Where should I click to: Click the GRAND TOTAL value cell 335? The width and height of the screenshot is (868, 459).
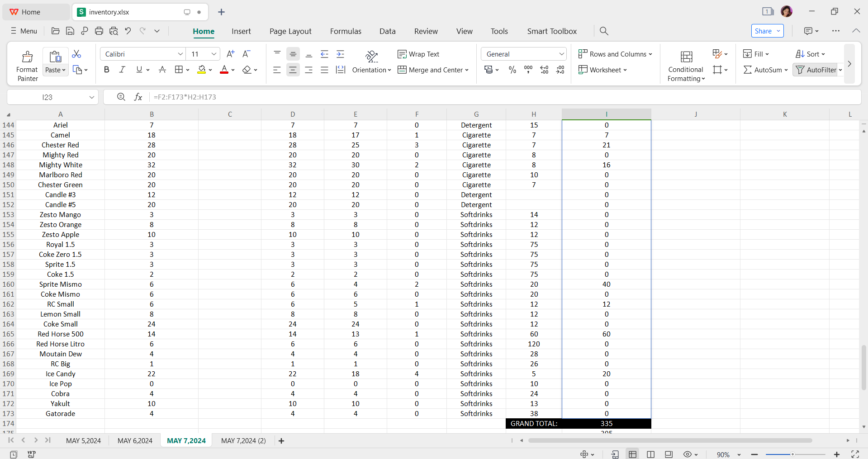tap(606, 423)
